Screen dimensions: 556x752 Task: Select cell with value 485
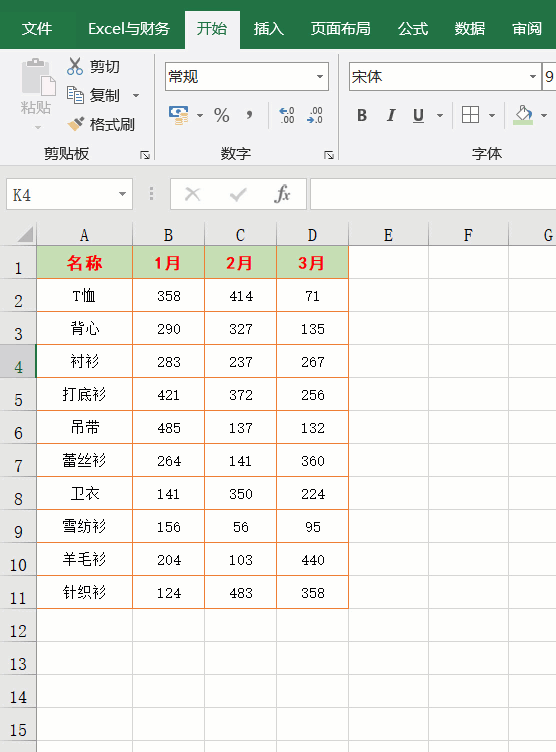(168, 427)
